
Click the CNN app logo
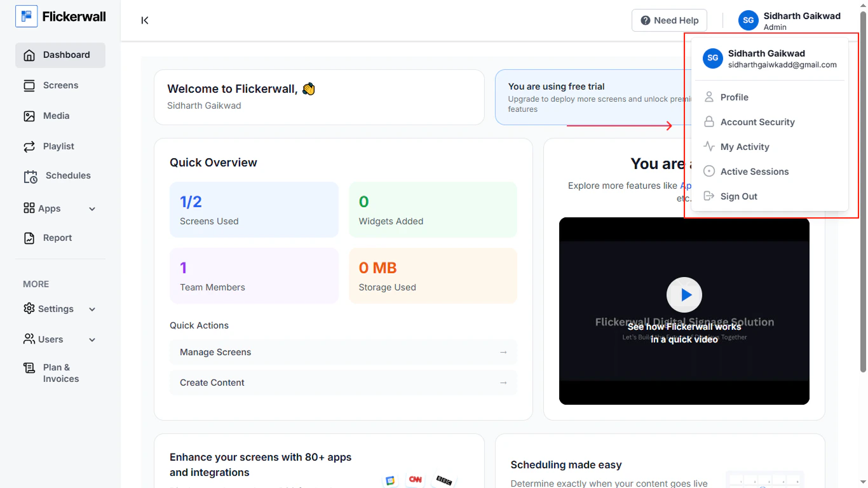[416, 480]
